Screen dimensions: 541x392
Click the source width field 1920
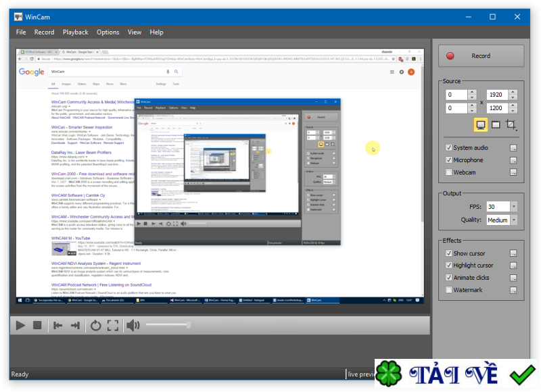coord(498,95)
